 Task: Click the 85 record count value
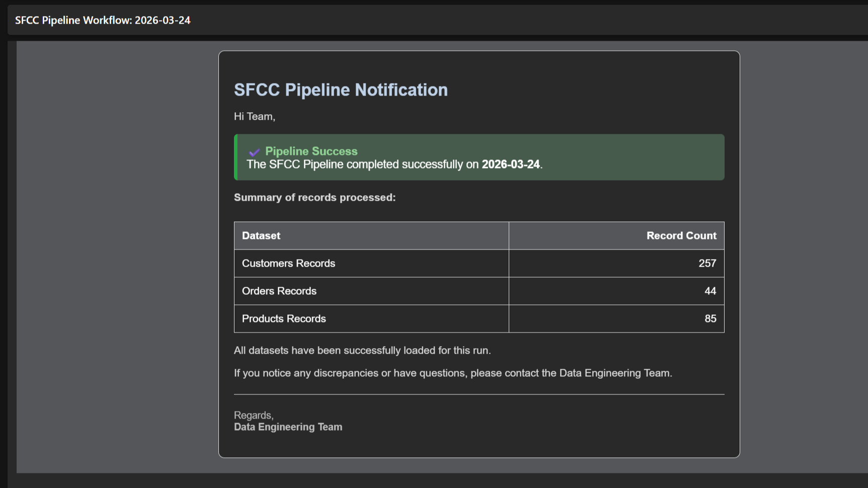[710, 318]
